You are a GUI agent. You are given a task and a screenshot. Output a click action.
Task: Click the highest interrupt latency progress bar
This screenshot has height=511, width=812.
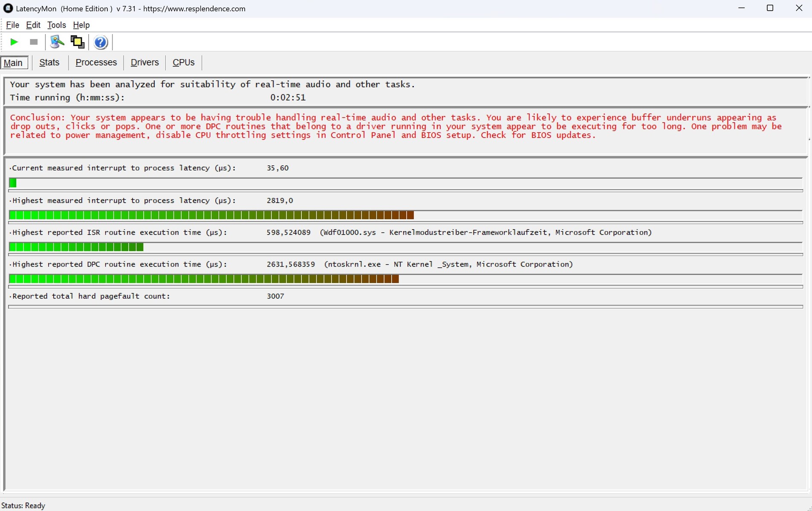(211, 215)
